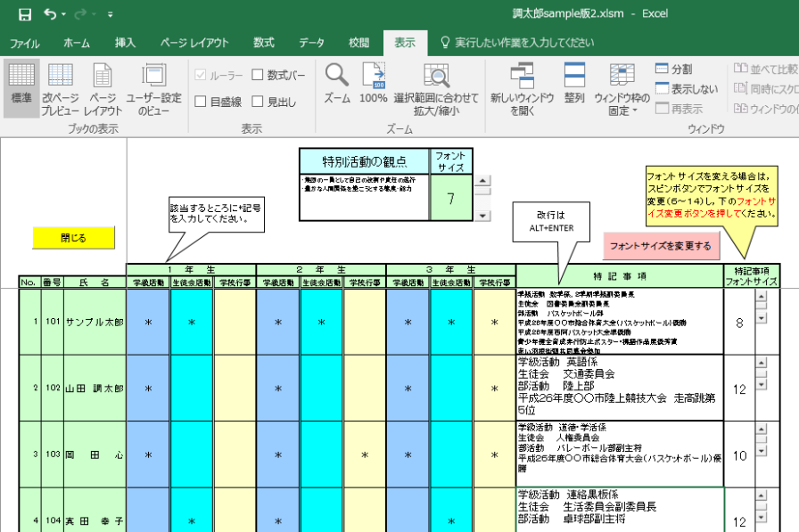The image size is (799, 532).
Task: Switch to ページレイアウト view
Action: point(103,88)
